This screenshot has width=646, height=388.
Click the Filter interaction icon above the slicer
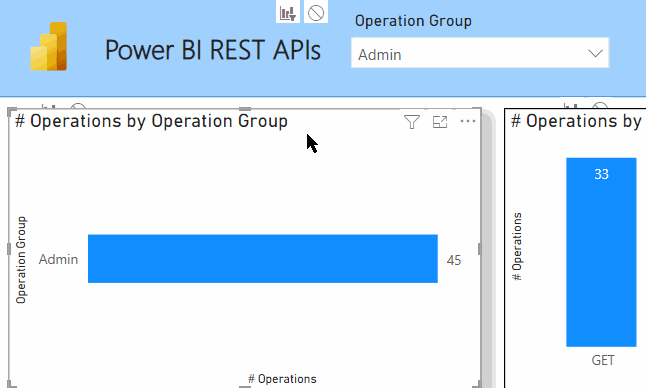pyautogui.click(x=288, y=13)
